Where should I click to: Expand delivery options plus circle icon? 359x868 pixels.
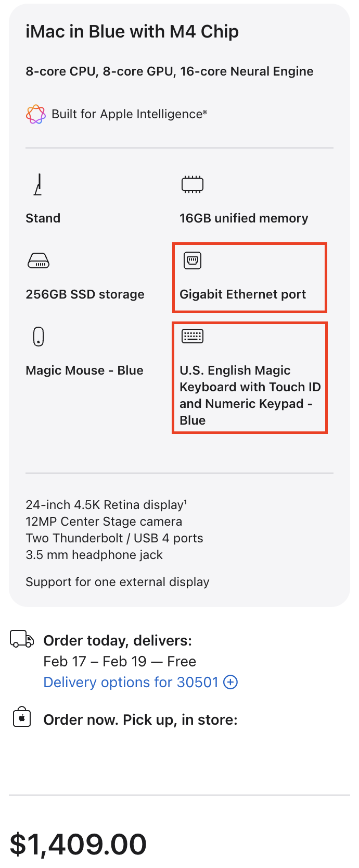[230, 682]
